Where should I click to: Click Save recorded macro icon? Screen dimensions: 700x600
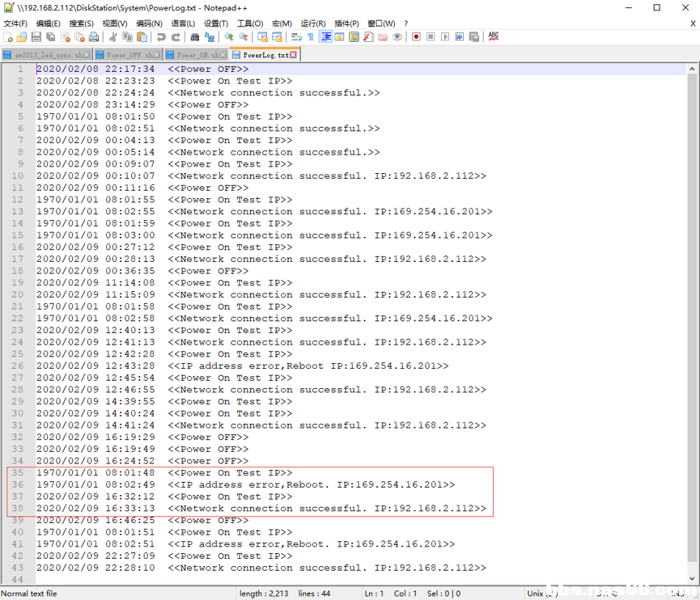tap(474, 37)
